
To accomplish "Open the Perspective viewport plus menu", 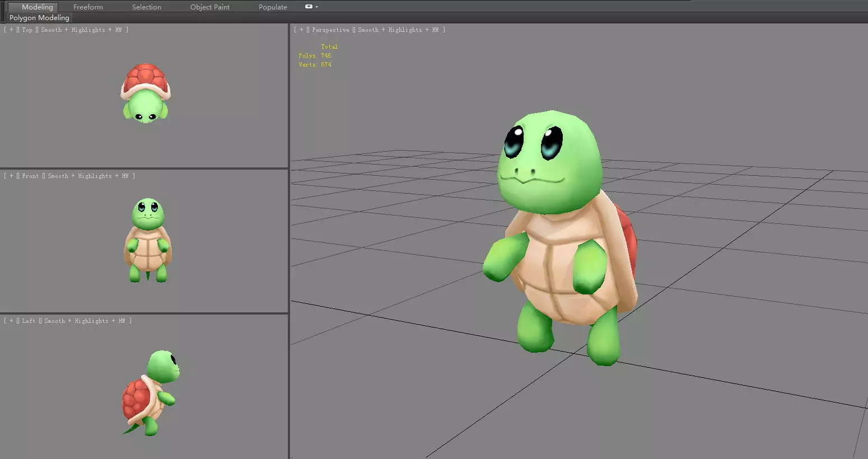I will tap(301, 30).
